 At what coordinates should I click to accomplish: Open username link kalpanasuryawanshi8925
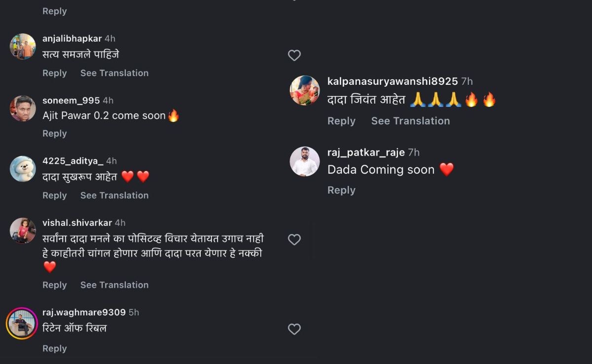tap(393, 81)
